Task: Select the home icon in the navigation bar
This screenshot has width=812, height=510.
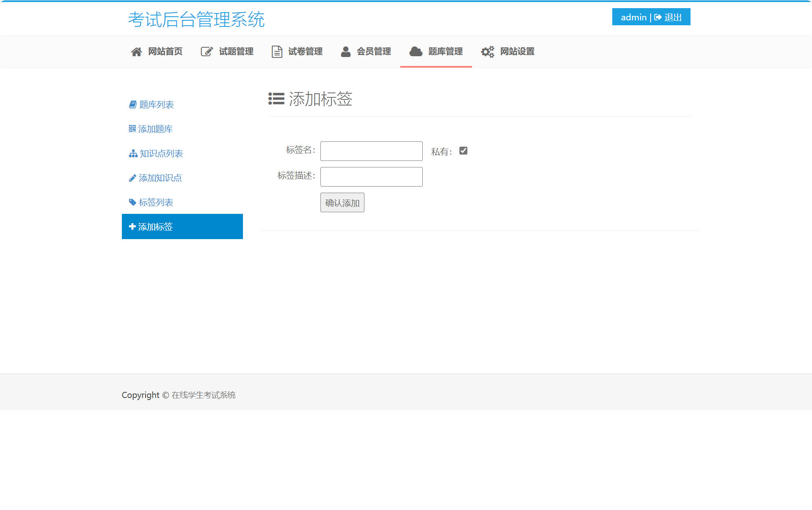Action: (136, 51)
